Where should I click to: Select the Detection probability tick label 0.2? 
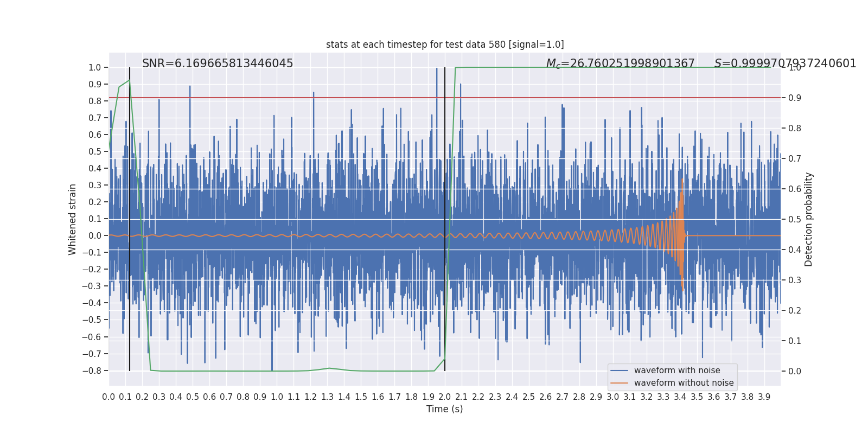795,311
